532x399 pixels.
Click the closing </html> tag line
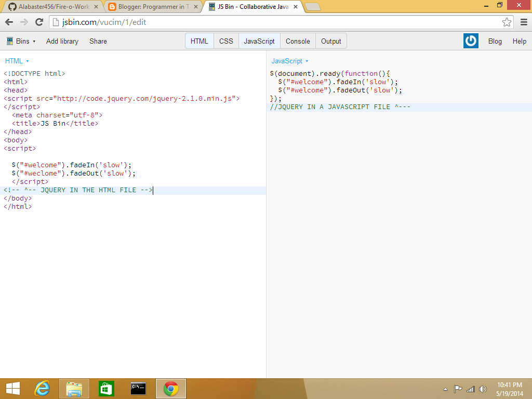tap(18, 207)
